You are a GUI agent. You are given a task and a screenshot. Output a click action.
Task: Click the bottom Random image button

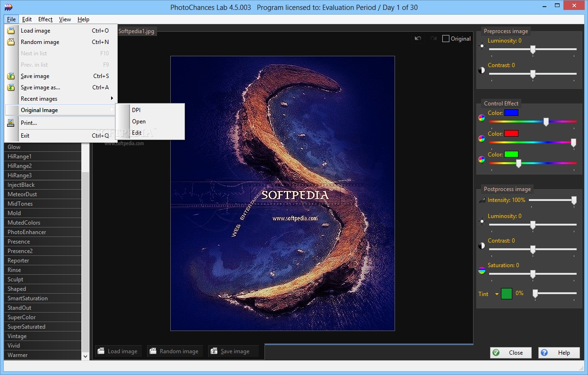[x=174, y=351]
